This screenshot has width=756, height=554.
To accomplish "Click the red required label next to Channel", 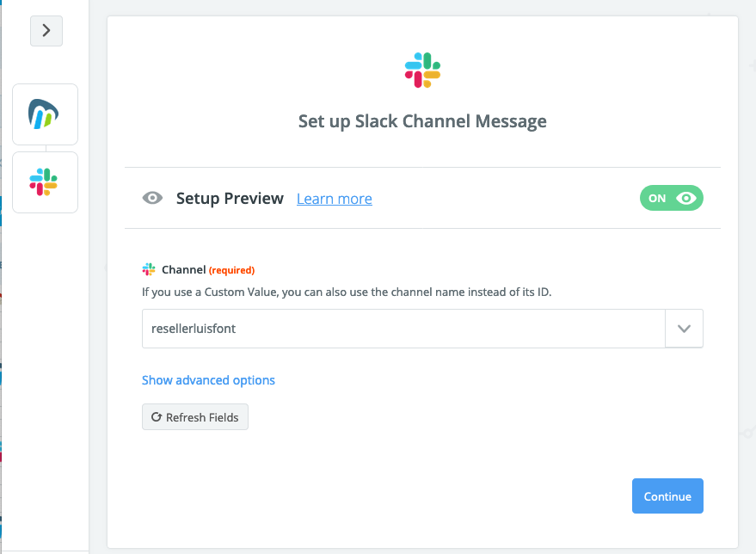I will click(x=231, y=270).
